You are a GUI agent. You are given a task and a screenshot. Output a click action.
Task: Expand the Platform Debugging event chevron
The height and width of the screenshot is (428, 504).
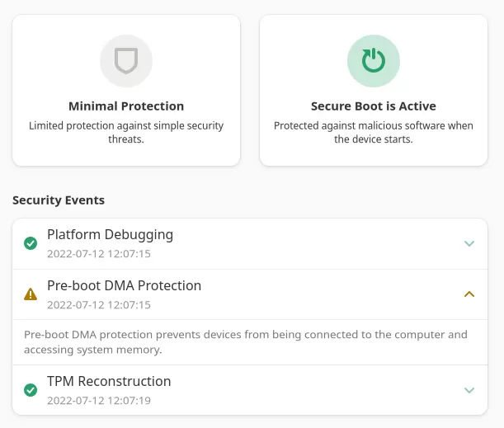click(469, 243)
